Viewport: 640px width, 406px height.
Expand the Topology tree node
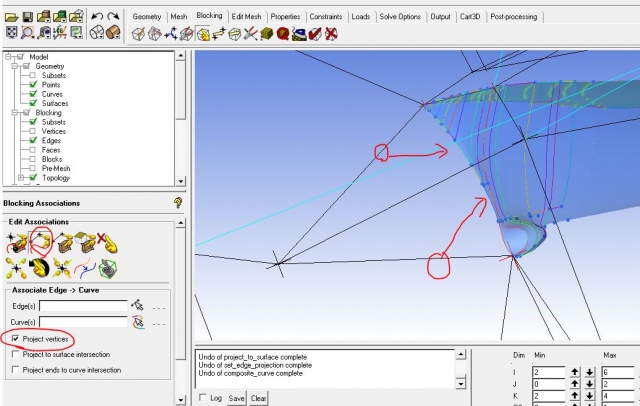(22, 178)
